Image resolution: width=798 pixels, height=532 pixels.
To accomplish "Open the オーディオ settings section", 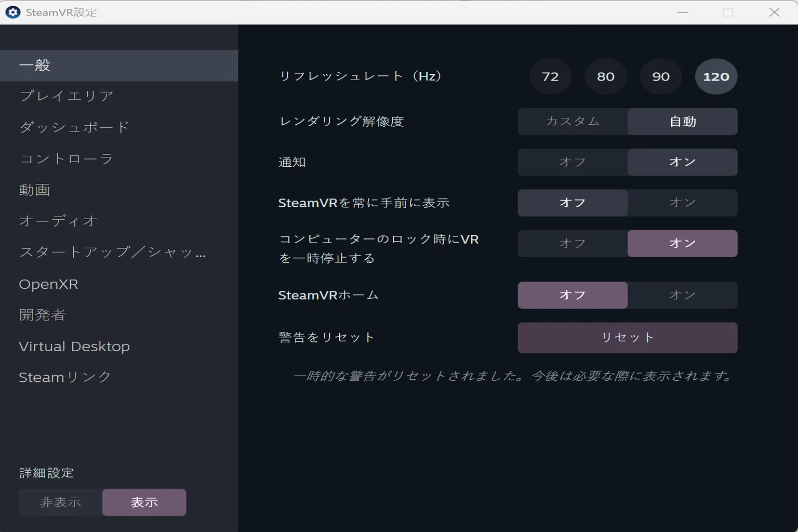I will tap(58, 221).
